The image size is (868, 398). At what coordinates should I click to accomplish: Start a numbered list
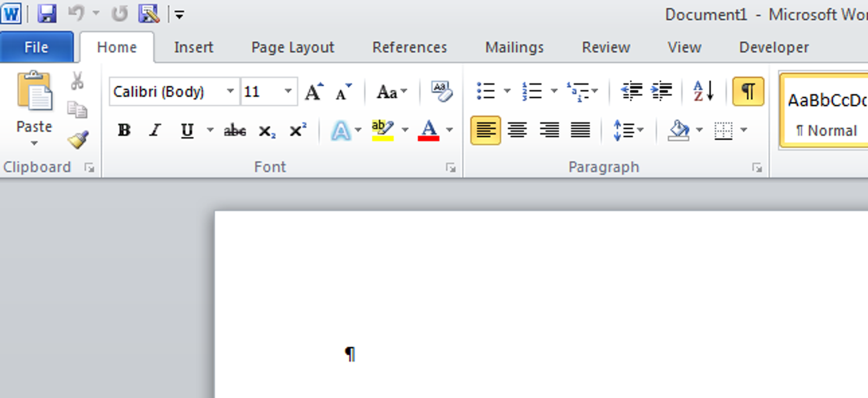[532, 91]
